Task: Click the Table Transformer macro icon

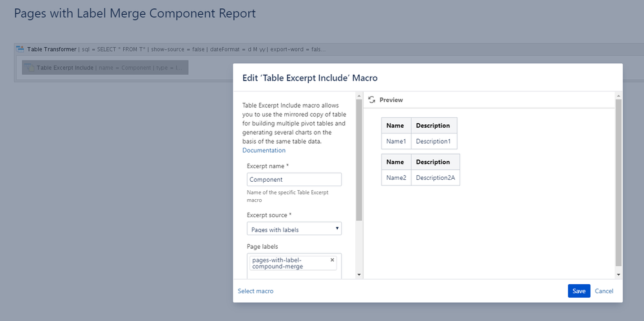Action: point(20,49)
